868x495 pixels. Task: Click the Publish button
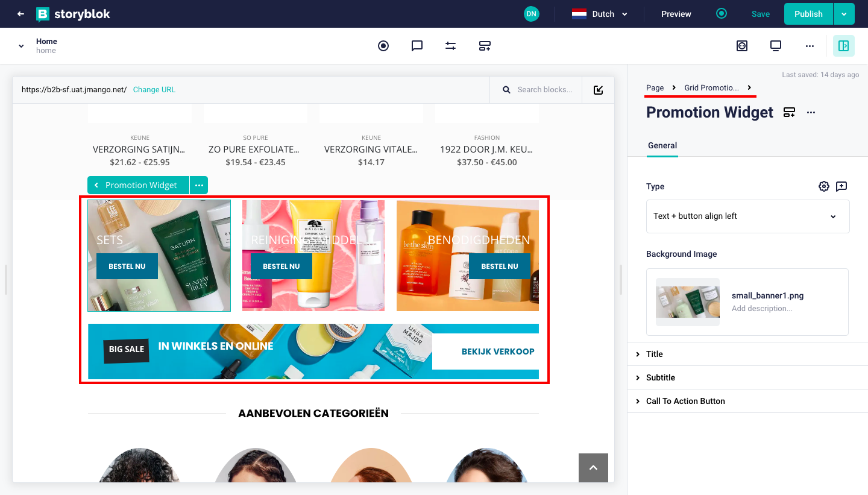808,14
